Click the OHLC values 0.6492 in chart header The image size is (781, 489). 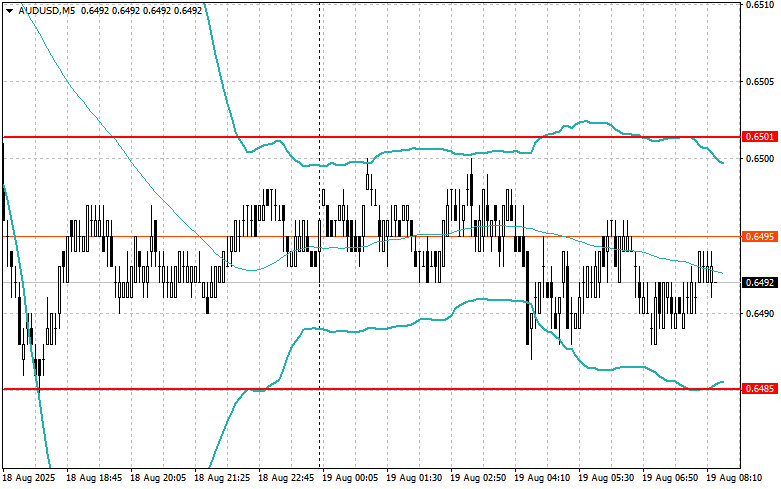tap(141, 10)
